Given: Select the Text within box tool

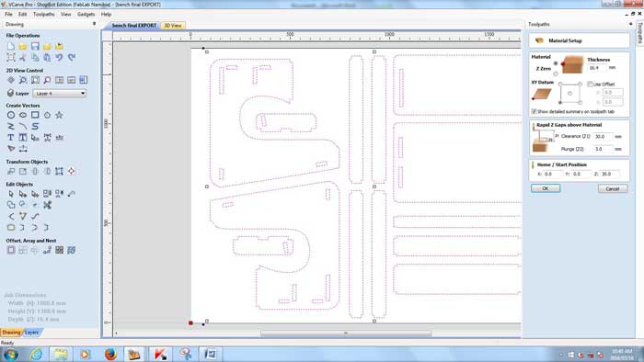Looking at the screenshot, I should [x=23, y=138].
